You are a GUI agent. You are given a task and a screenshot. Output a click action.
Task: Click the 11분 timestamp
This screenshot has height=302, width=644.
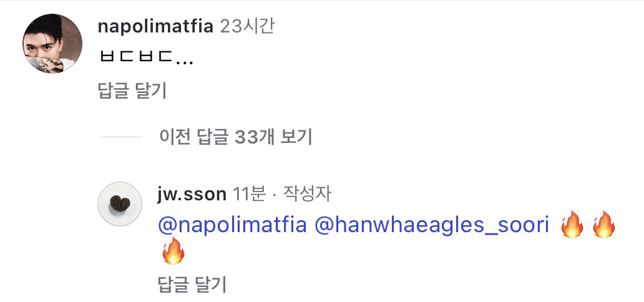pyautogui.click(x=248, y=194)
